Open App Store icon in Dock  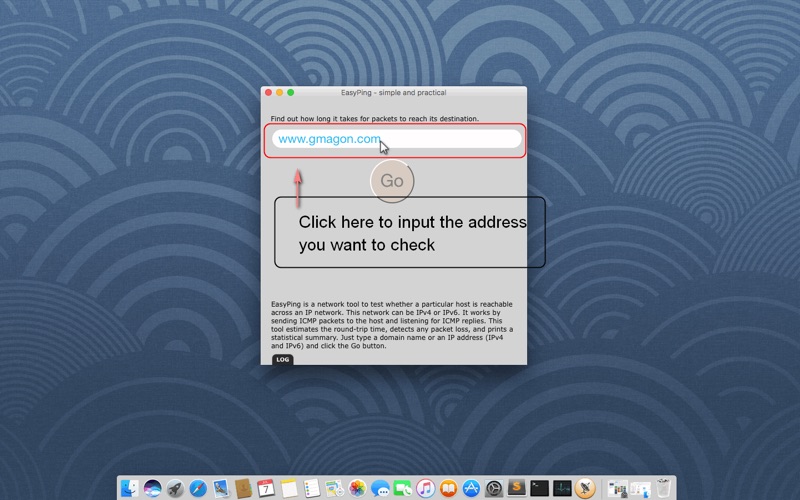pos(471,488)
